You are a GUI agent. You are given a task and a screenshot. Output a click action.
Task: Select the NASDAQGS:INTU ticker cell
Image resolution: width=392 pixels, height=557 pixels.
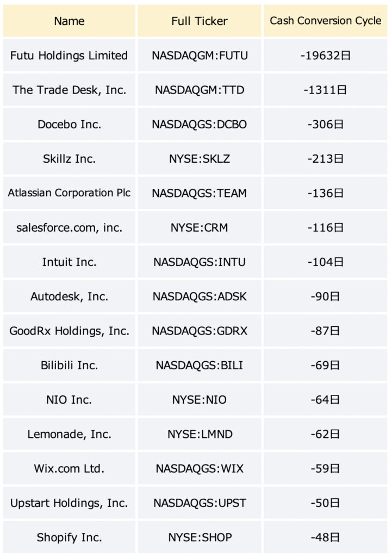[x=199, y=262]
